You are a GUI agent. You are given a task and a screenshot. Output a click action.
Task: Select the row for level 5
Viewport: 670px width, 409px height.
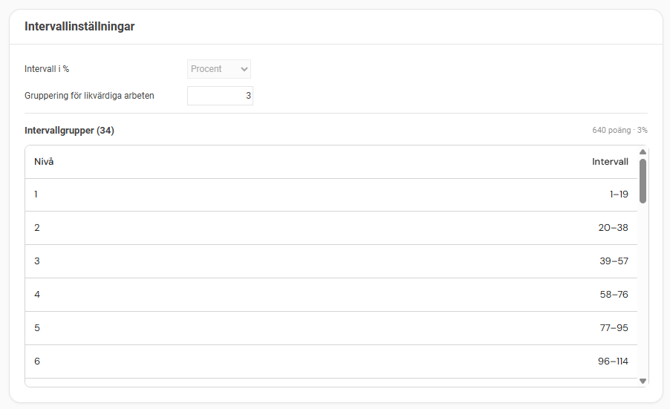(330, 328)
